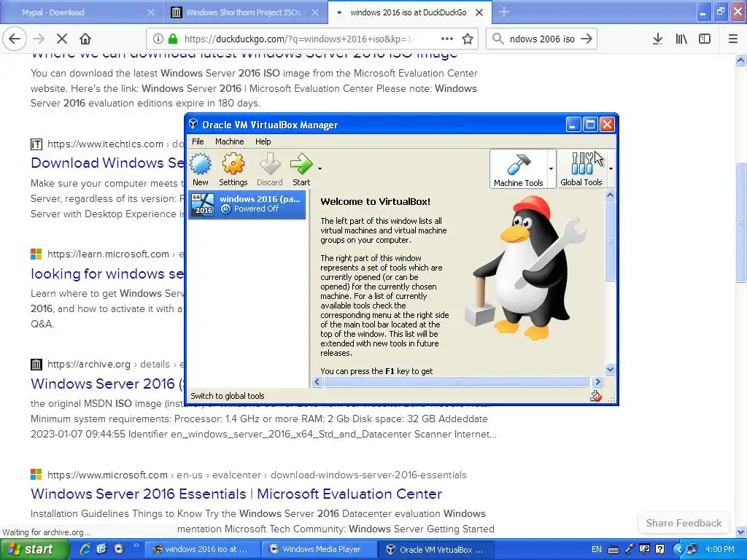Click the Share Feedback button

coord(684,523)
